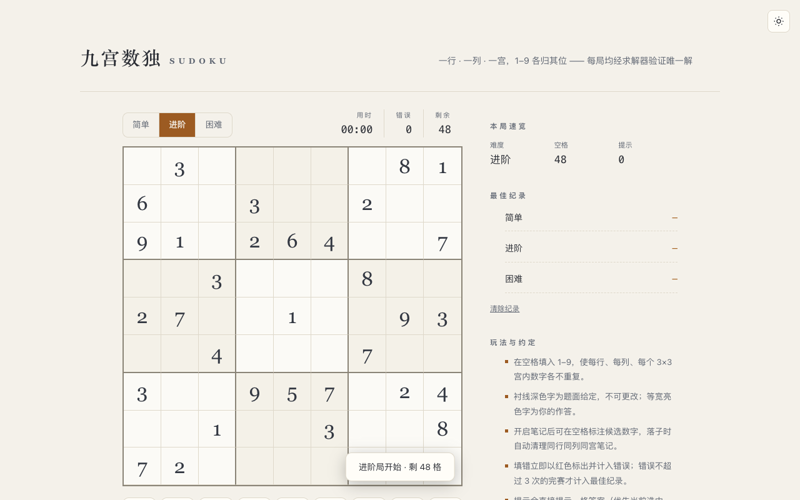Screen dimensions: 800x500
Task: Click the 剩余 48 counter above the grid
Action: coord(443,123)
